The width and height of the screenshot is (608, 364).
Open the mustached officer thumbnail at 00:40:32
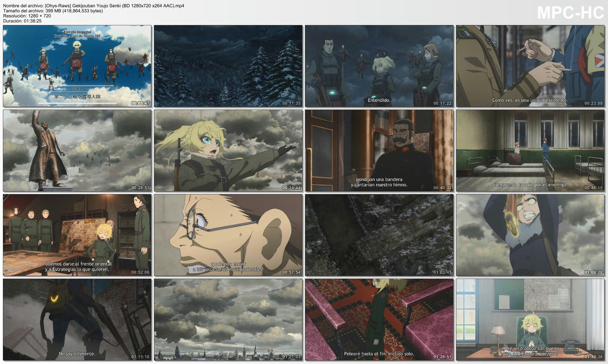click(379, 150)
